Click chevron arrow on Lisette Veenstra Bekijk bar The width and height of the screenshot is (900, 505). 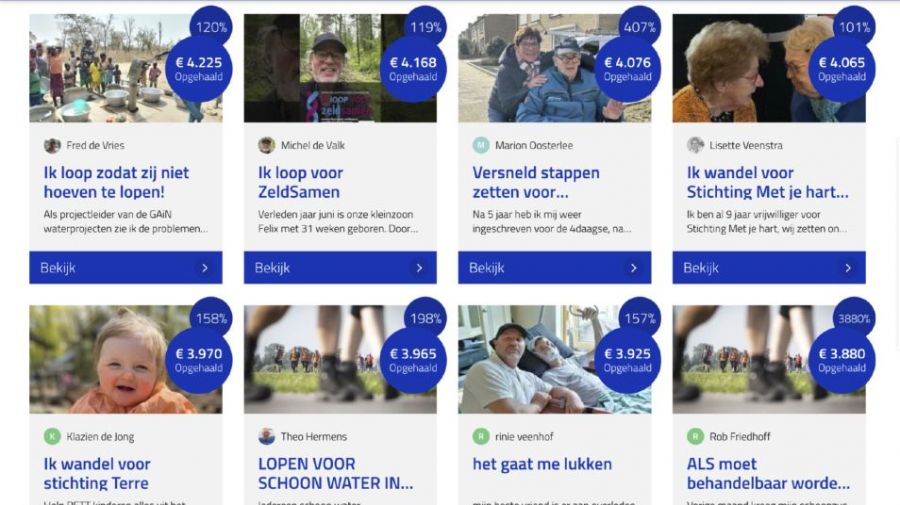point(848,268)
